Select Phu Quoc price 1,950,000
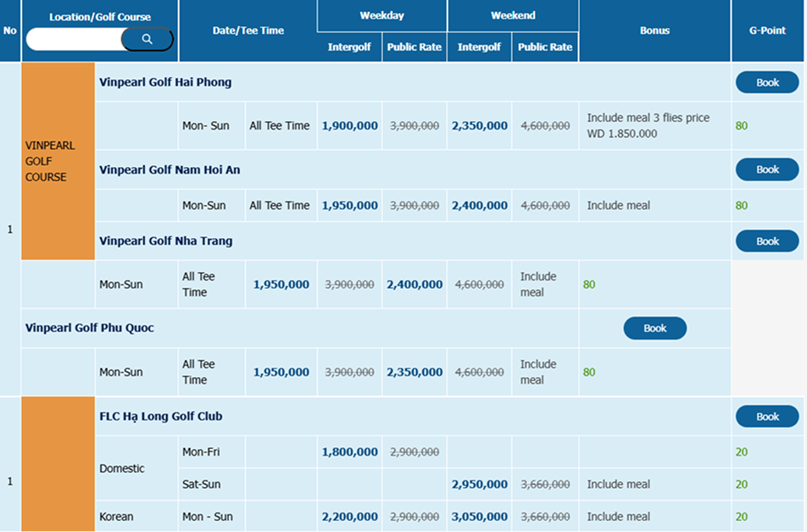 point(281,372)
